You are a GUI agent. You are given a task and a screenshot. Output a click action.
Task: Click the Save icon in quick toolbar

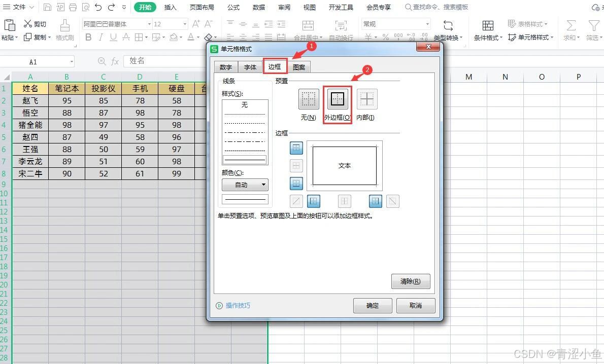point(47,7)
